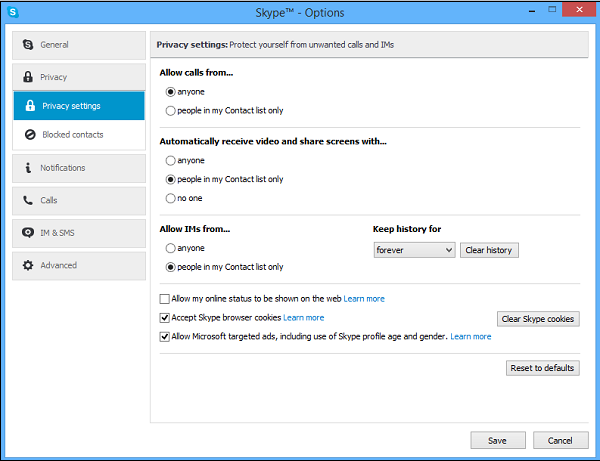This screenshot has height=461, width=600.
Task: Click the blocked contacts circle icon
Action: pyautogui.click(x=31, y=135)
